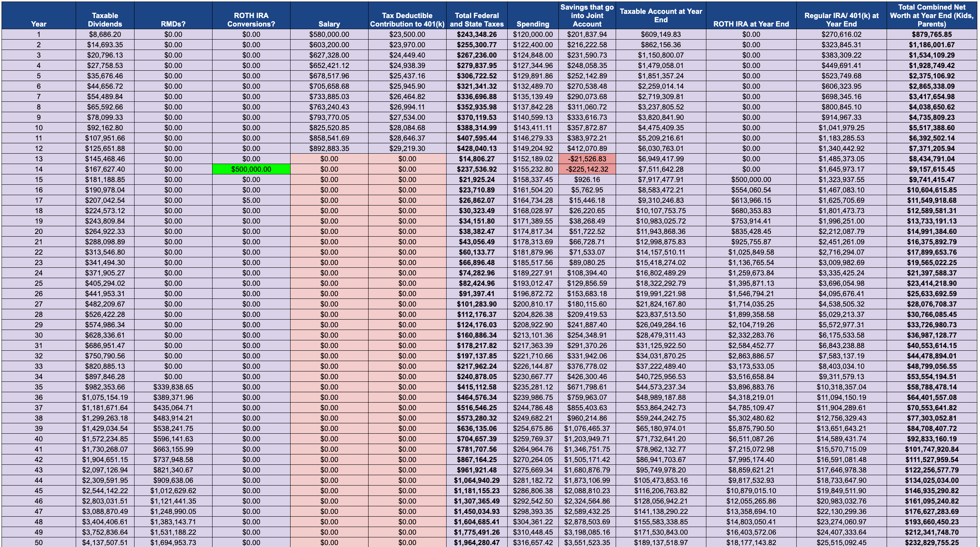Select the Taxable Dividends column header
The height and width of the screenshot is (547, 980).
105,15
